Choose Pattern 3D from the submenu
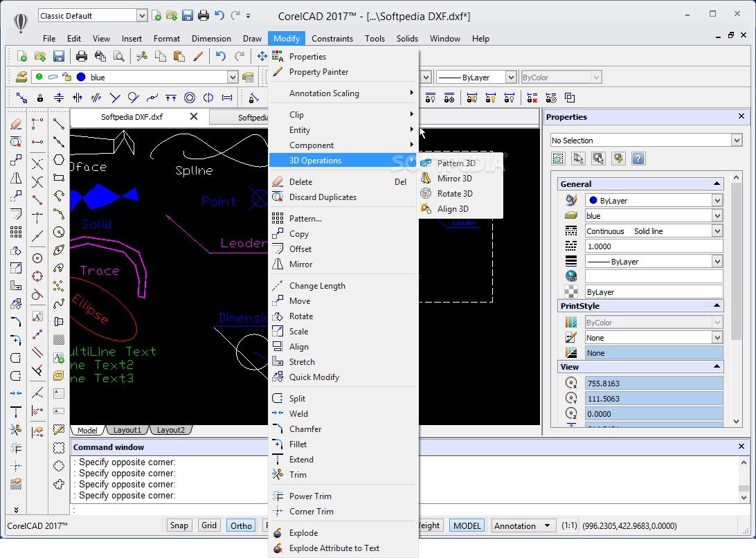Image resolution: width=756 pixels, height=558 pixels. click(x=460, y=163)
